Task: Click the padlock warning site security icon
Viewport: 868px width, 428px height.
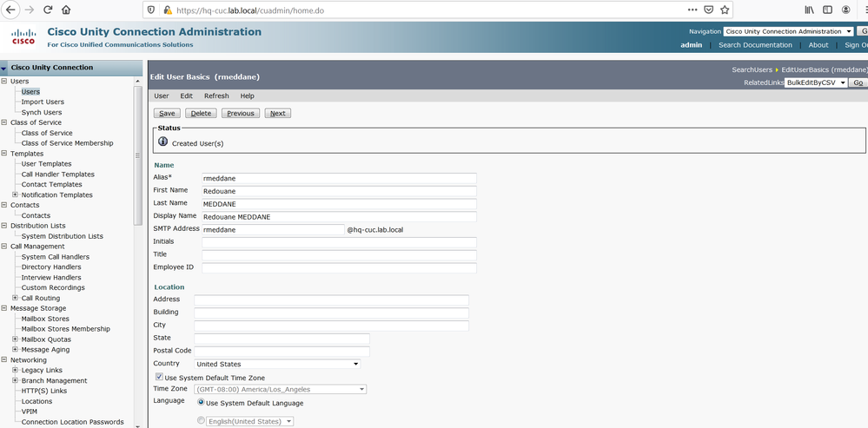Action: tap(167, 10)
